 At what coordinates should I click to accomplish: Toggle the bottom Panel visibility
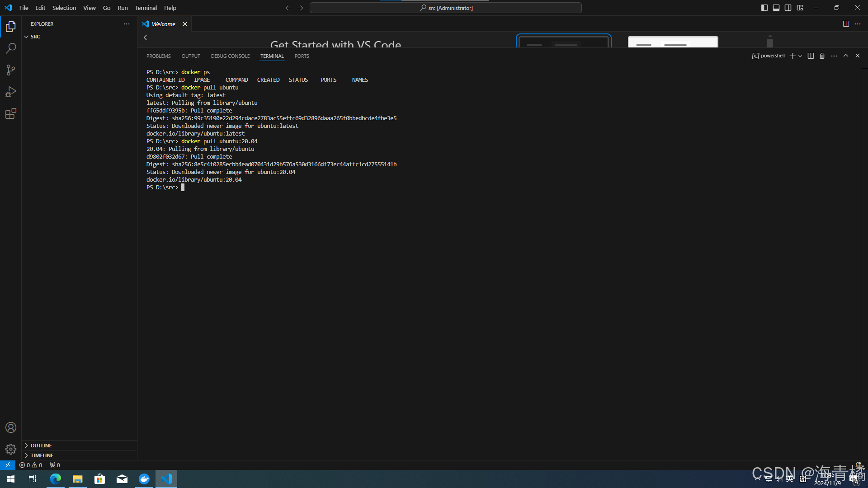[776, 8]
